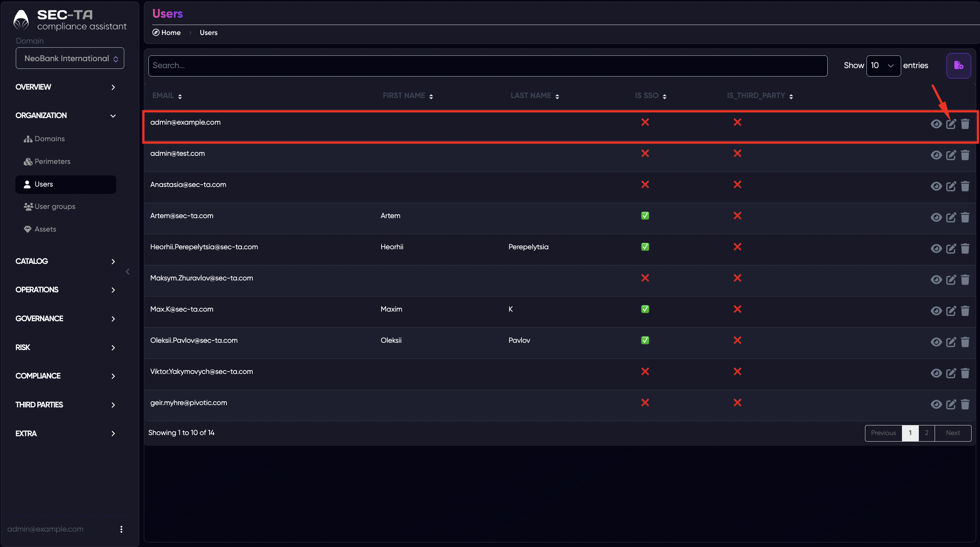Expand the RISK section
The image size is (980, 547).
tap(65, 347)
